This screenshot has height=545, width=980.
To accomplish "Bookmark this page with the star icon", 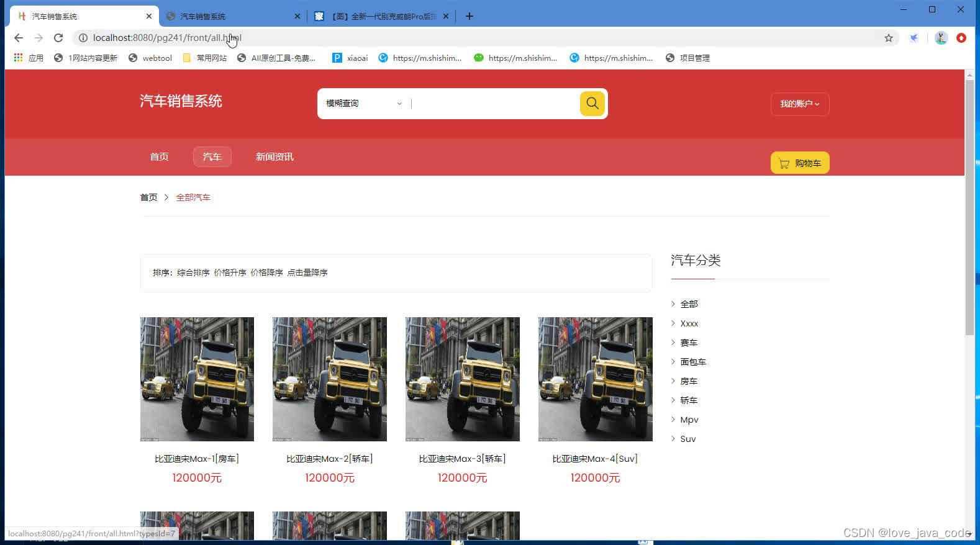I will coord(889,38).
